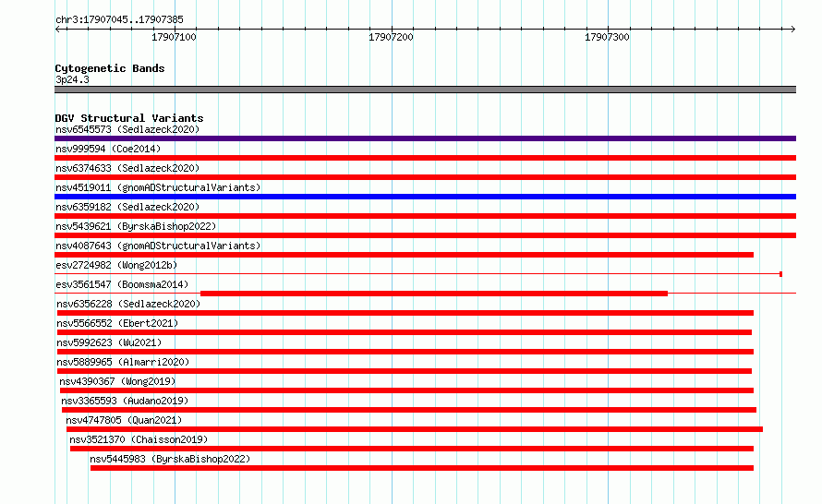Click the thin red line of esv2724982
The width and height of the screenshot is (822, 504).
(x=418, y=274)
